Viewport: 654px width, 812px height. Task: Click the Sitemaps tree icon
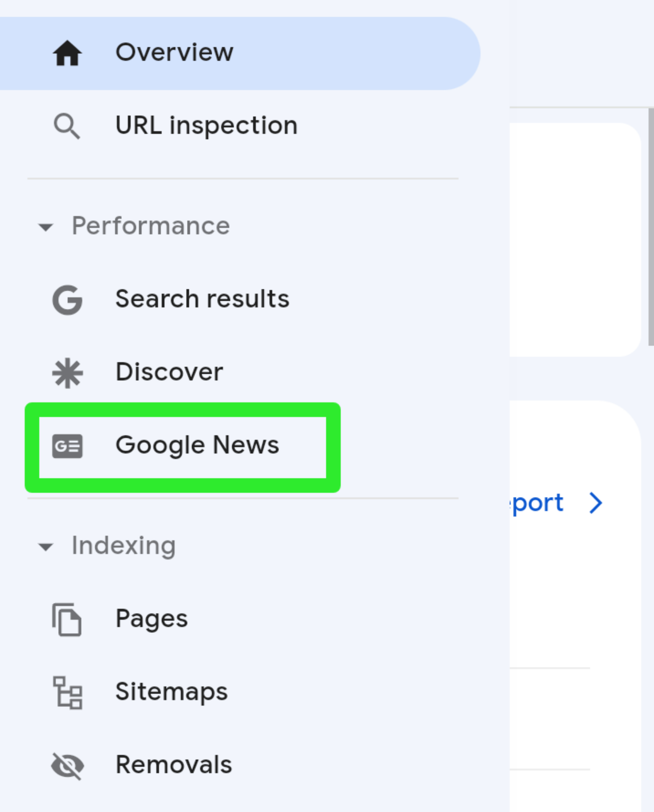tap(68, 692)
